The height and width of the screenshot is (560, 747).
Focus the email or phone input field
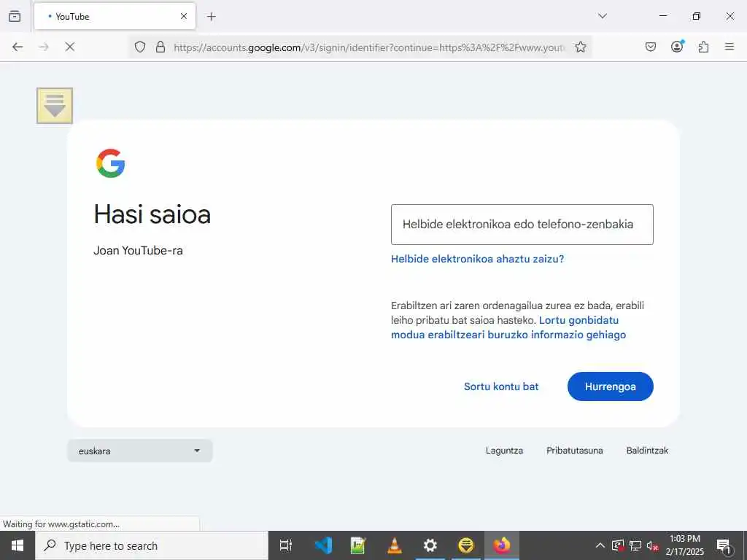[x=522, y=225]
